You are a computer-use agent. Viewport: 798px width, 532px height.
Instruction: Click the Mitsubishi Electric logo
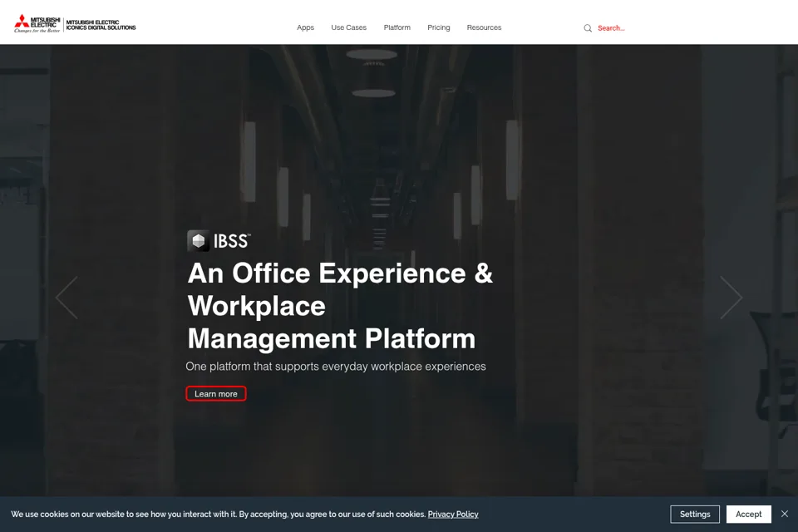coord(37,24)
